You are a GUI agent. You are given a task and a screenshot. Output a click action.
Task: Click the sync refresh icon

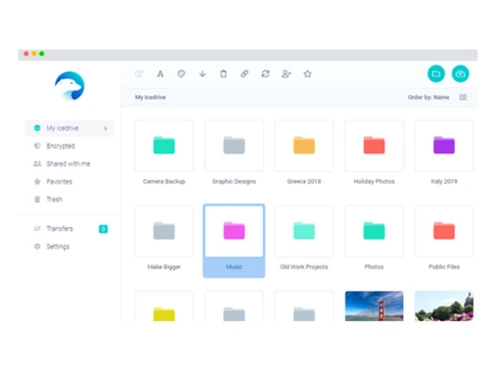pos(265,74)
